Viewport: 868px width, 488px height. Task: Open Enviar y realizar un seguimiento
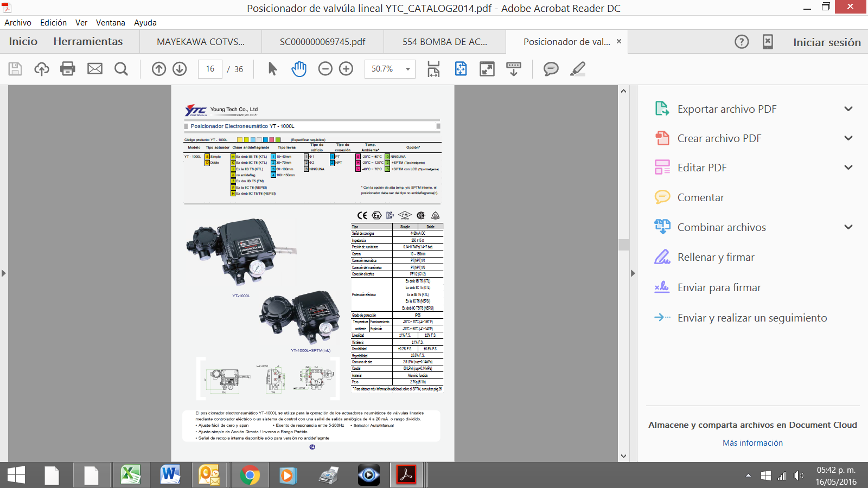(752, 318)
